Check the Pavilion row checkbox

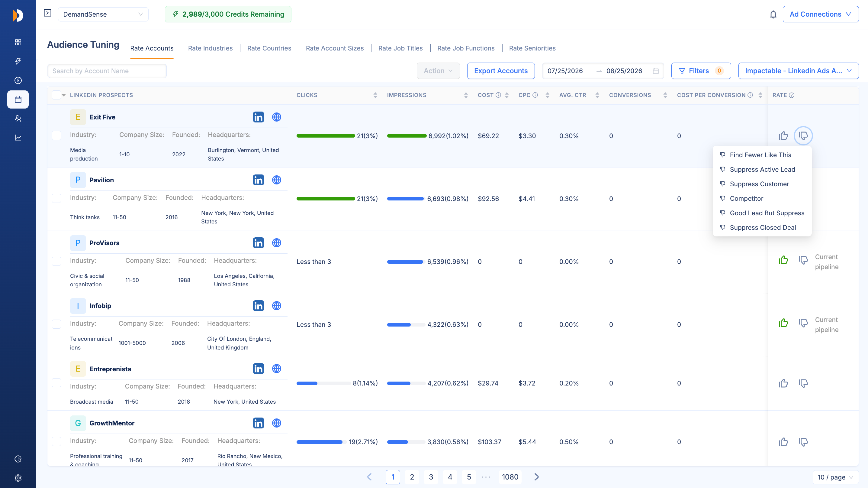point(56,198)
